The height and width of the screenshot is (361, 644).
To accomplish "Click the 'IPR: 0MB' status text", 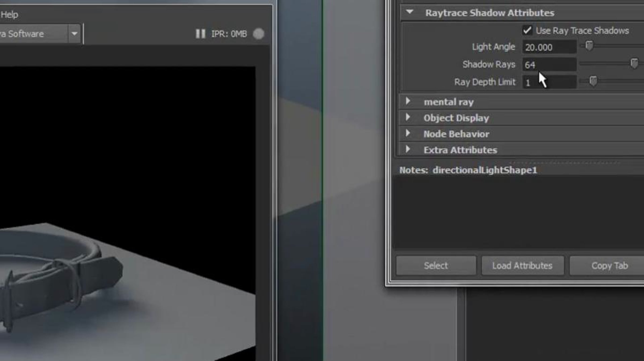I will [x=229, y=34].
